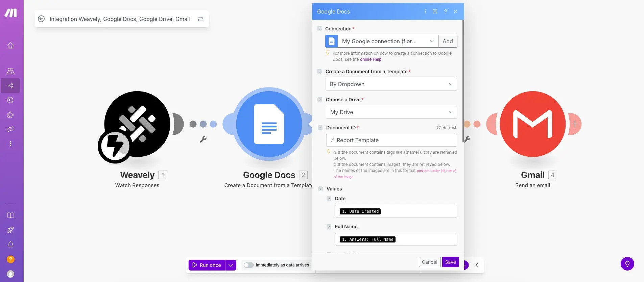Toggle map mode for Connection field
644x282 pixels.
pos(319,29)
